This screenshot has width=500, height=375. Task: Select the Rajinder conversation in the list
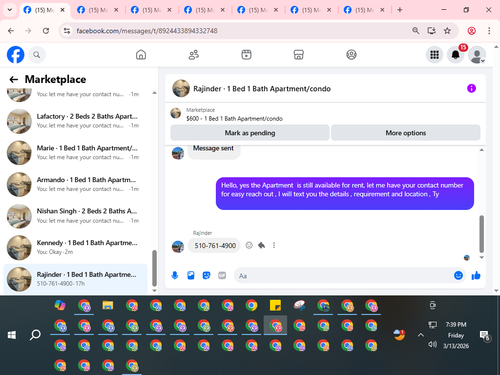tap(75, 279)
